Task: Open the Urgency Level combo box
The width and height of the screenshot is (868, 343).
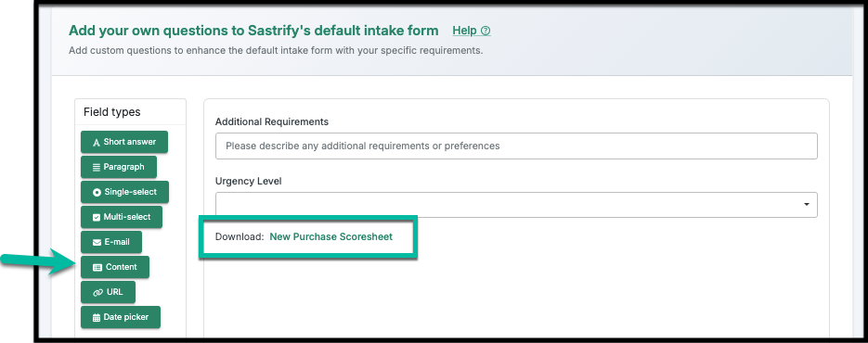Action: (x=516, y=205)
